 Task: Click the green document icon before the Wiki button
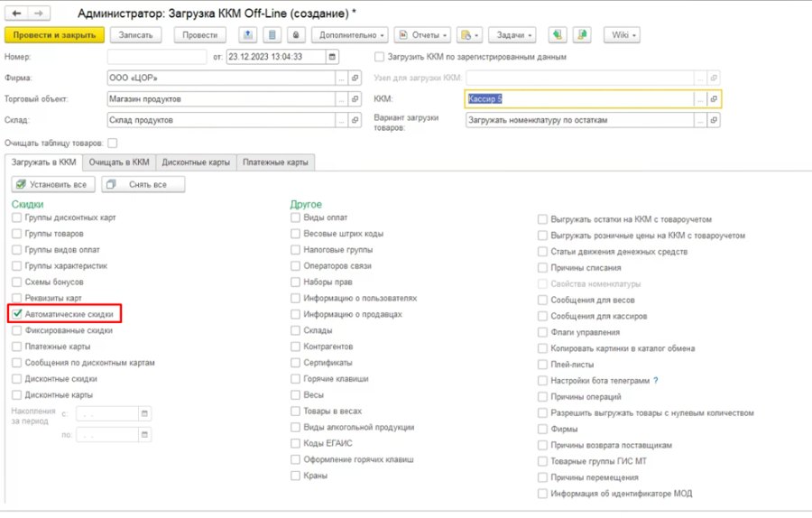[582, 34]
